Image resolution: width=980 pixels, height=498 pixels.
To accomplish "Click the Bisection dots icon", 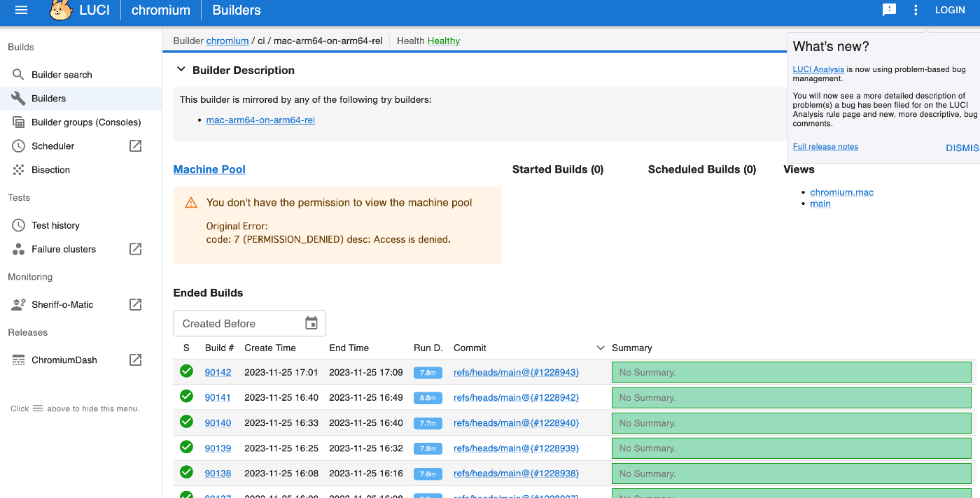I will click(x=18, y=170).
